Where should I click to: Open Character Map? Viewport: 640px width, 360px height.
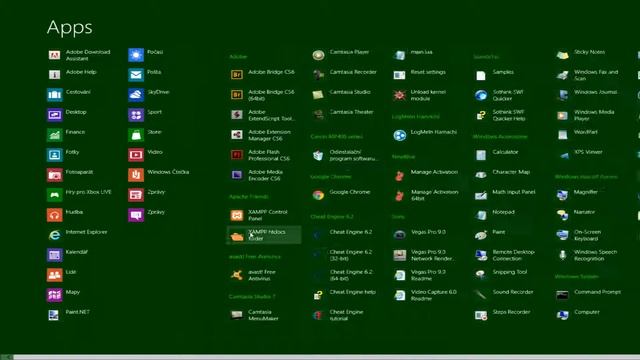(502, 175)
